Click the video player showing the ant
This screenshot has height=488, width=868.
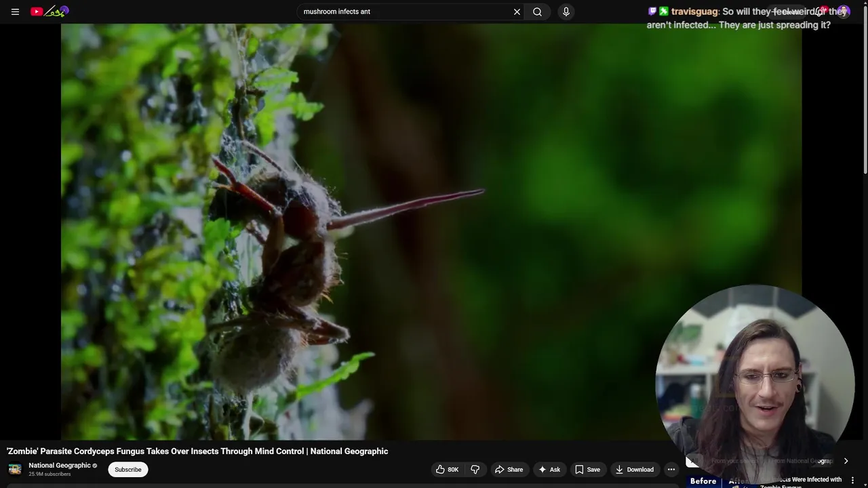pyautogui.click(x=431, y=232)
